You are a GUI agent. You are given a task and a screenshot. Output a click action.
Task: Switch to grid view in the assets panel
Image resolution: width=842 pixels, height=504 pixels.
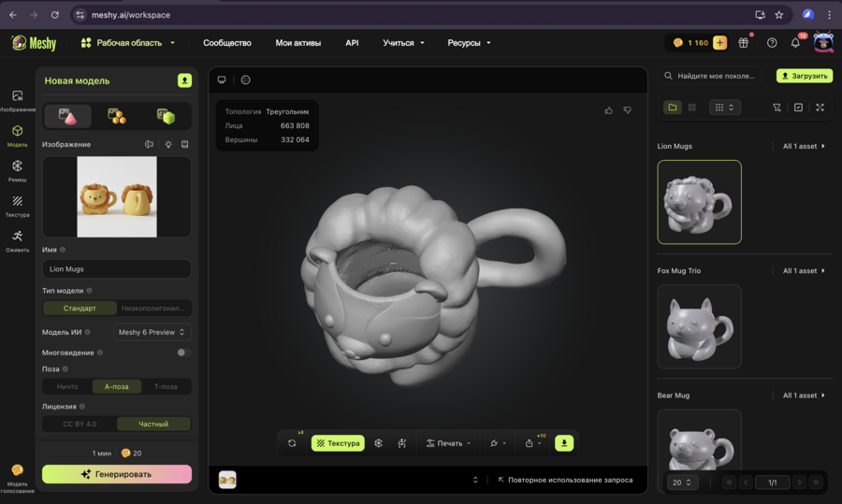click(692, 108)
